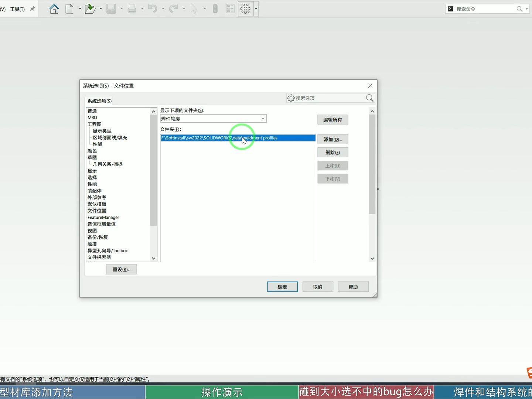
Task: Select the weldment profiles folder path entry
Action: coord(238,138)
